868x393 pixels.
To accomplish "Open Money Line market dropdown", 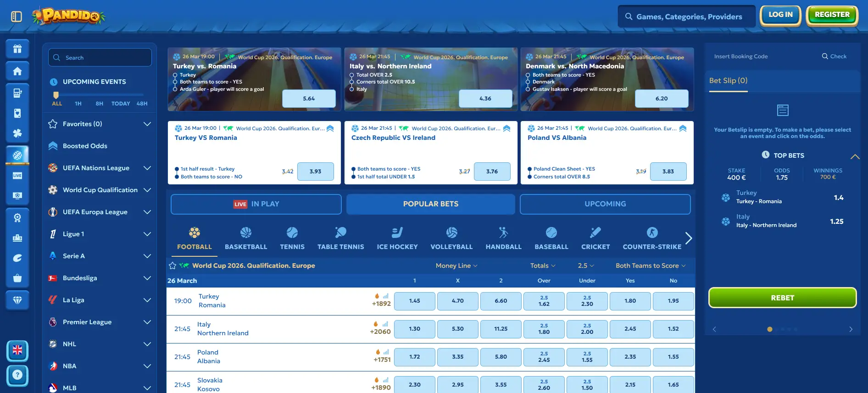I will tap(456, 266).
